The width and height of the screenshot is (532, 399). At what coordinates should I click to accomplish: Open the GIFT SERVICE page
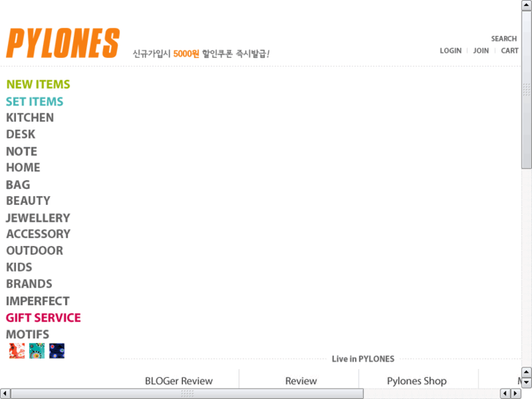tap(43, 318)
